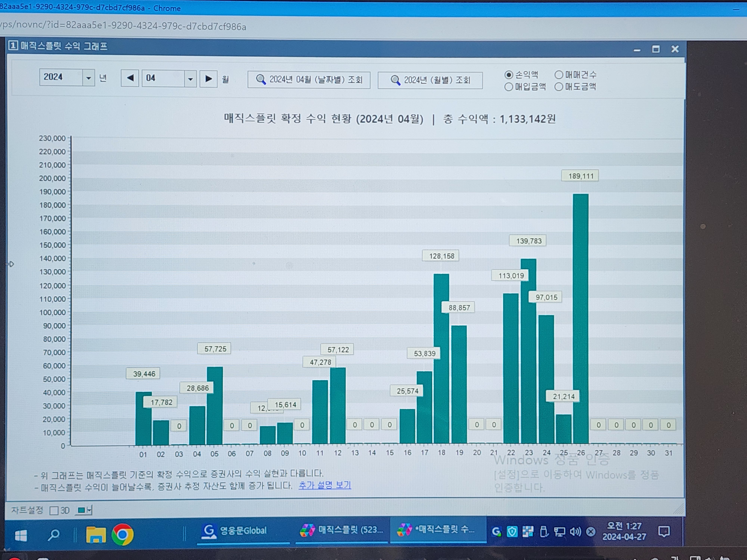The height and width of the screenshot is (560, 747).
Task: Click the next month arrow button
Action: click(208, 79)
